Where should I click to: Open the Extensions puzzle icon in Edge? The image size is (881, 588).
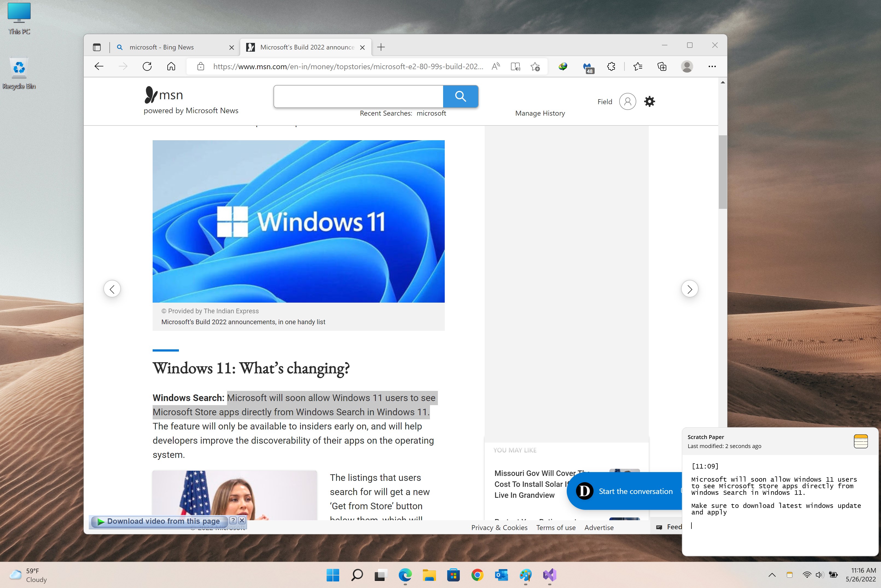[x=611, y=66]
